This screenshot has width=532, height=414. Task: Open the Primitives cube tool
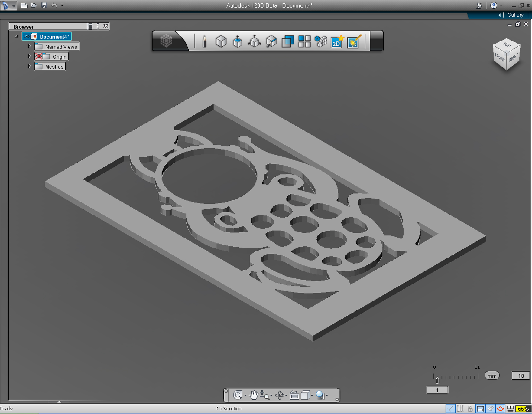[221, 41]
